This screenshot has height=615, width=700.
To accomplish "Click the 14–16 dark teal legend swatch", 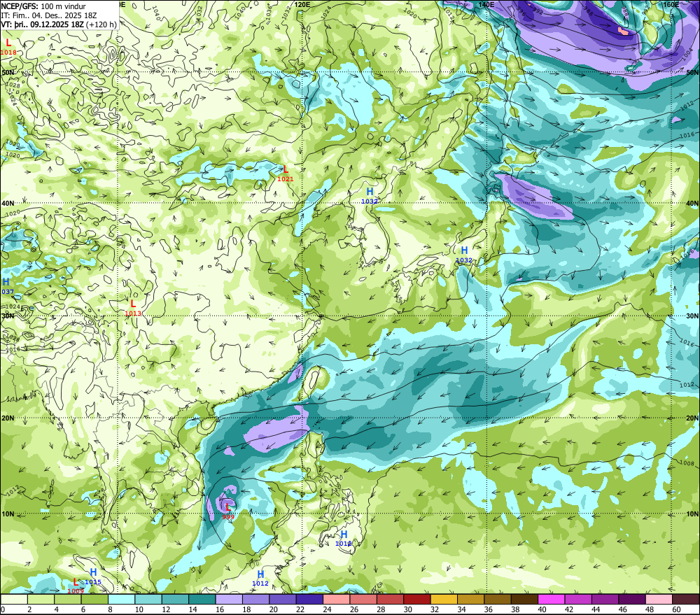I will tap(202, 599).
